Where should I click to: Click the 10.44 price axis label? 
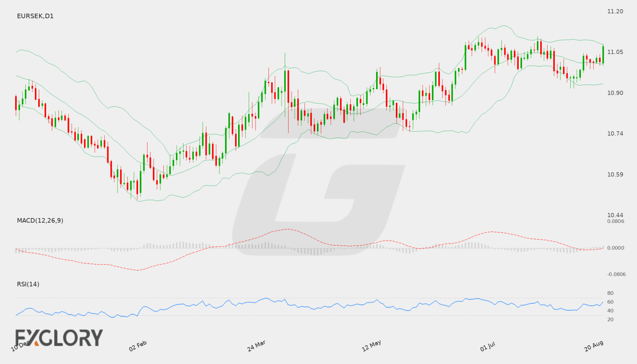coord(615,215)
